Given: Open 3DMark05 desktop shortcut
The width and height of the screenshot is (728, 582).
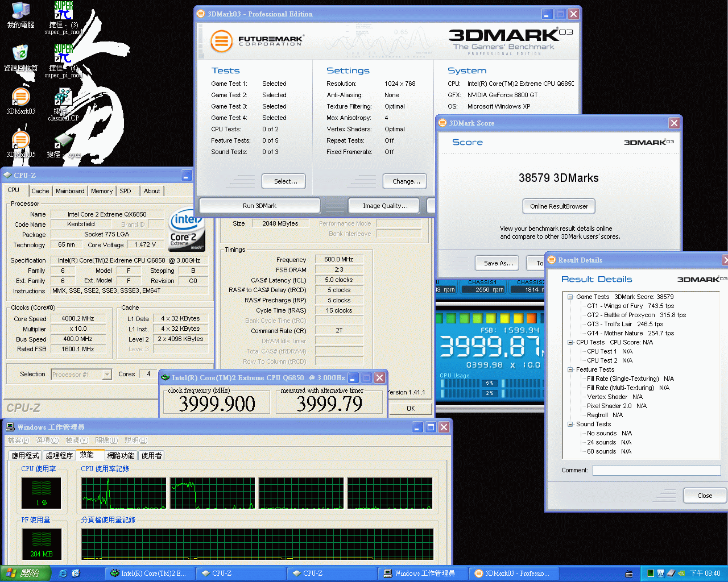Looking at the screenshot, I should [20, 144].
